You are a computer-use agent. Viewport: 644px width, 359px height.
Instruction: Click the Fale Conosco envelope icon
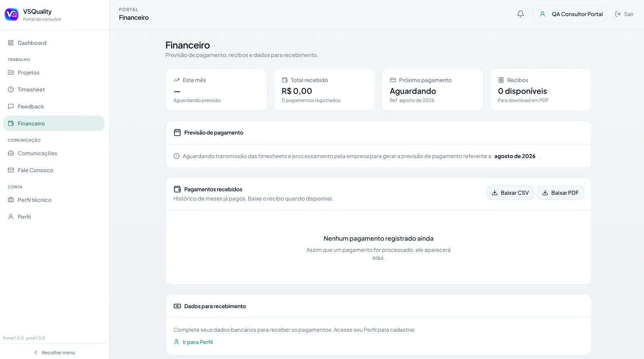click(11, 170)
